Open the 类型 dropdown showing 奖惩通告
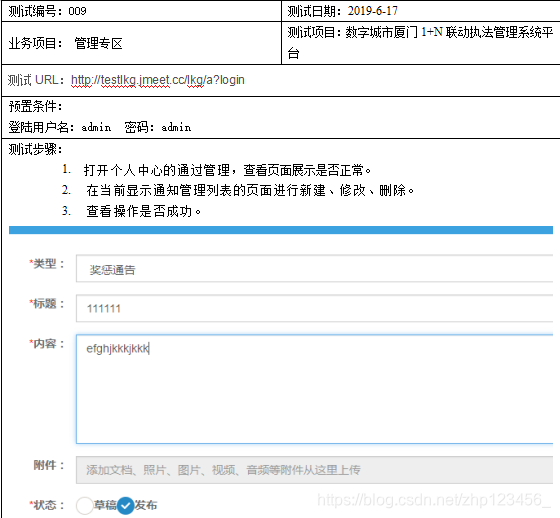Image resolution: width=560 pixels, height=518 pixels. (x=314, y=269)
